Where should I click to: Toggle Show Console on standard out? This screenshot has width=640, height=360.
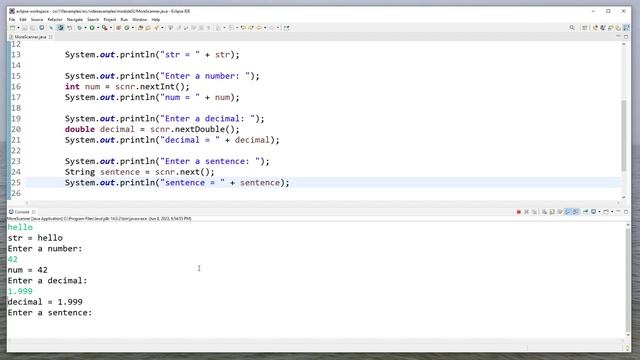[x=568, y=212]
